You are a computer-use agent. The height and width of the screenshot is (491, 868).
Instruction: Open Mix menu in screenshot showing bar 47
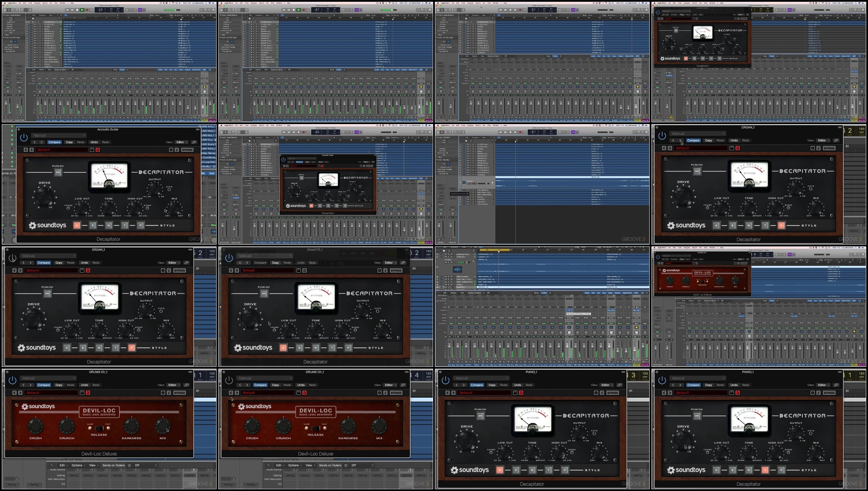point(267,3)
